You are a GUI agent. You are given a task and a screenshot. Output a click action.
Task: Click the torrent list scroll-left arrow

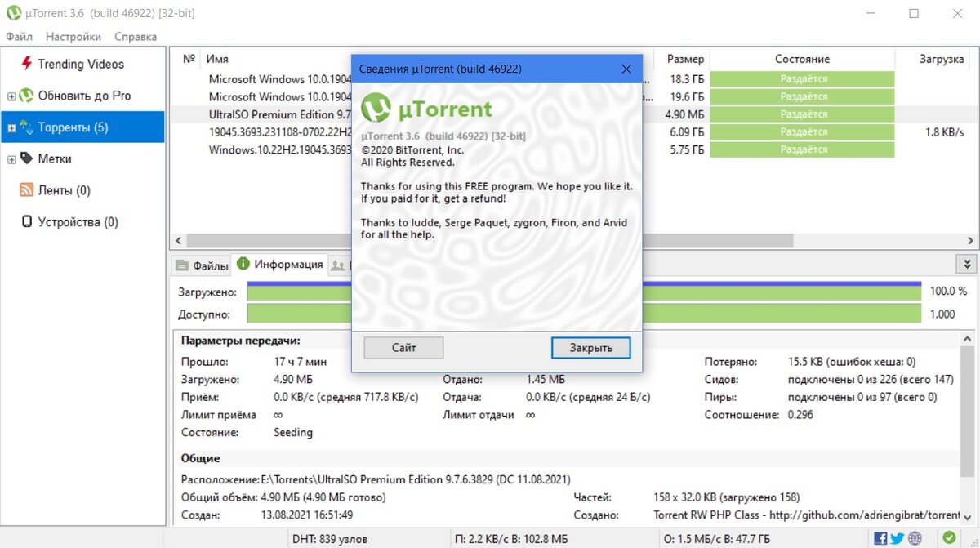pyautogui.click(x=177, y=241)
